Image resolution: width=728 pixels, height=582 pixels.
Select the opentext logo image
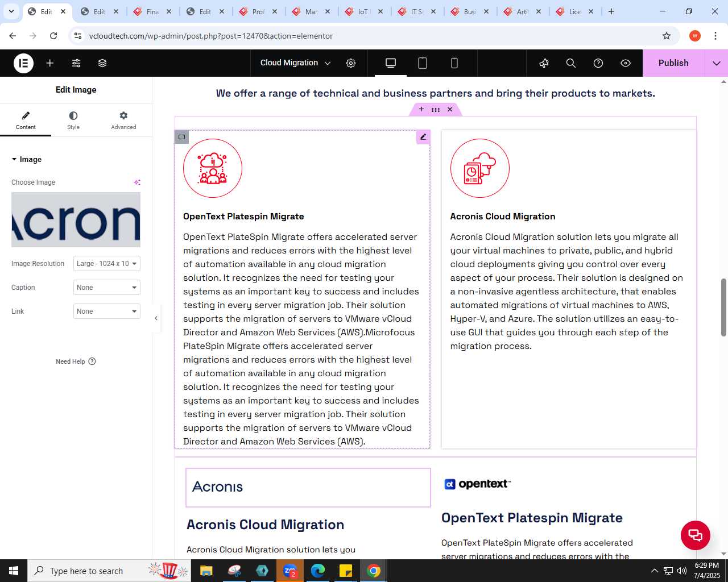(478, 484)
